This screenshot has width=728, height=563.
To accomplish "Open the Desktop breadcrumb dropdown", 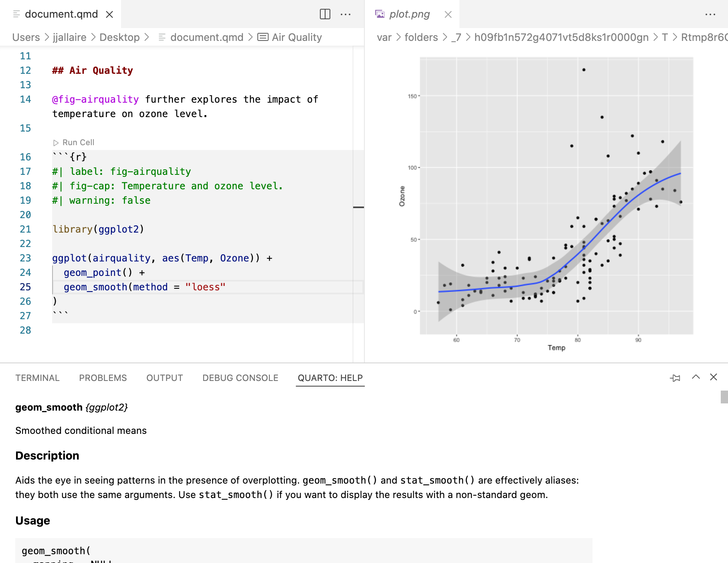I will click(x=119, y=37).
